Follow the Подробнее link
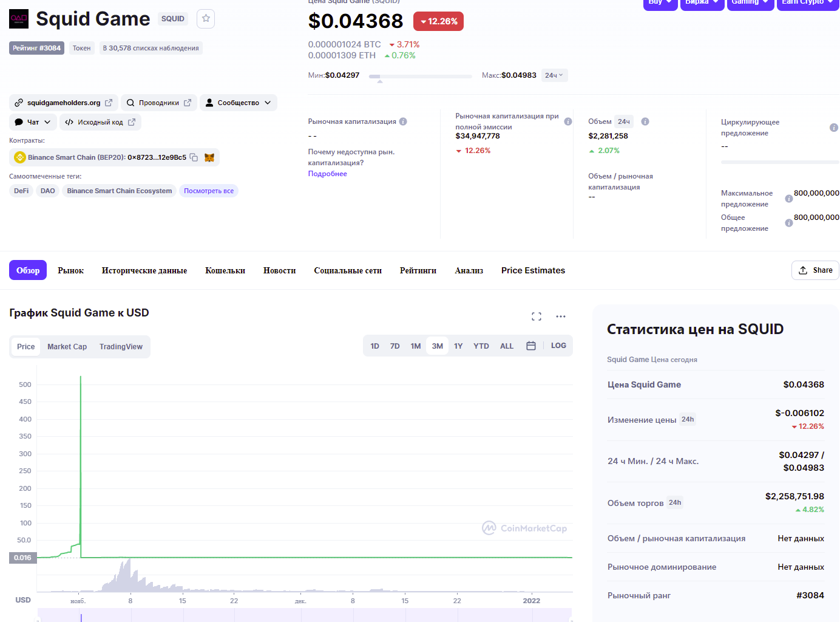The image size is (840, 622). click(327, 174)
